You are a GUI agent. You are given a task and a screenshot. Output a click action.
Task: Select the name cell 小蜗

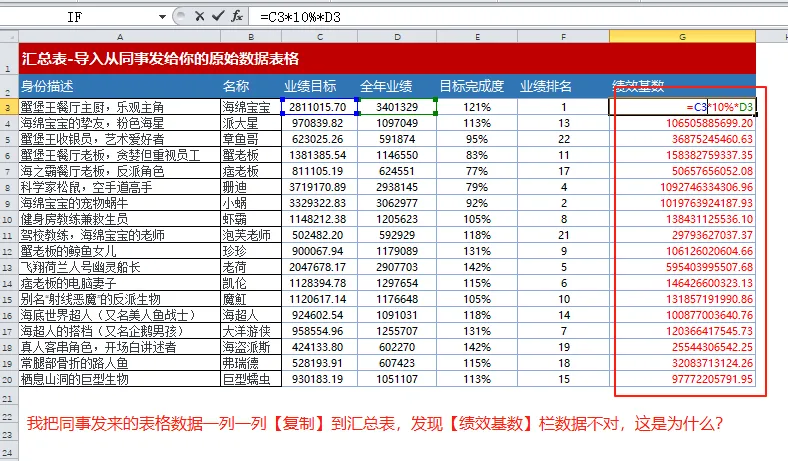point(251,203)
